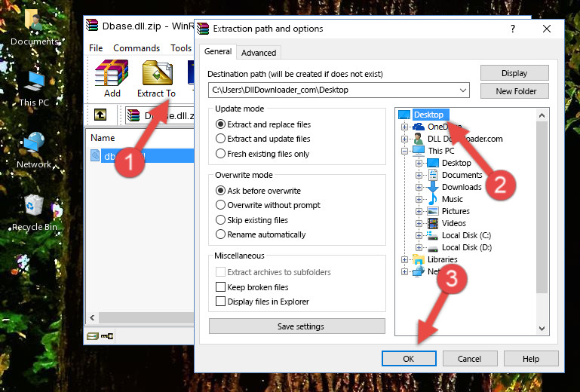The image size is (580, 392).
Task: Click the OK button
Action: click(x=409, y=359)
